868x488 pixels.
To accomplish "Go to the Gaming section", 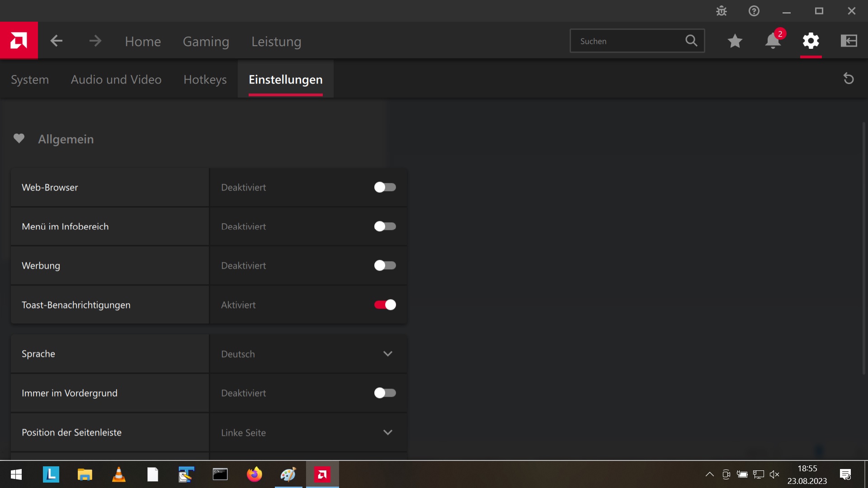I will click(206, 42).
